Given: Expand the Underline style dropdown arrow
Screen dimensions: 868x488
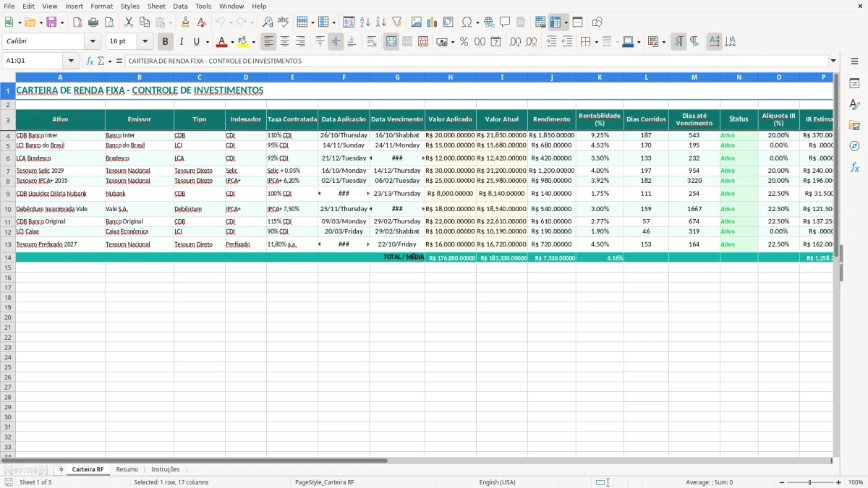Looking at the screenshot, I should (x=207, y=42).
